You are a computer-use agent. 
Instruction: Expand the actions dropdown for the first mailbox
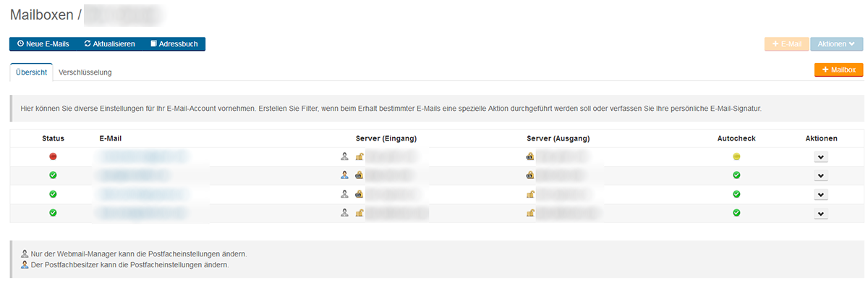[821, 157]
